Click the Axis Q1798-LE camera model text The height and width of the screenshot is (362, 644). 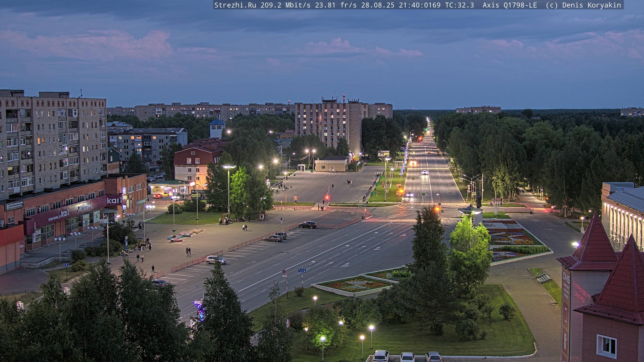[x=510, y=5]
